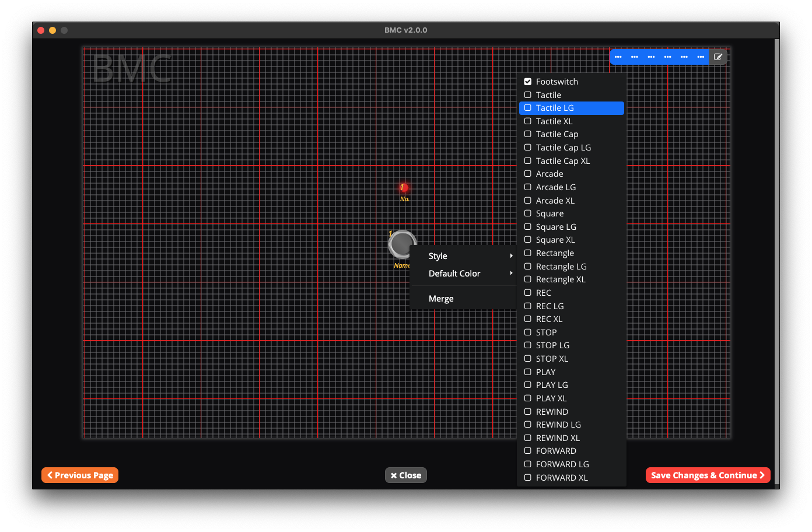Select the PLAY XL button style

[572, 398]
